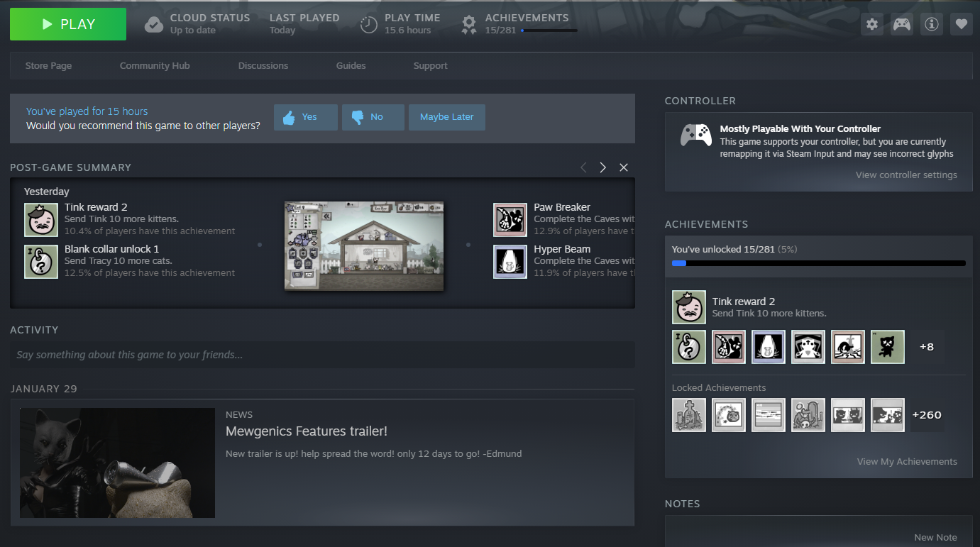Open the Support tab

pos(431,66)
